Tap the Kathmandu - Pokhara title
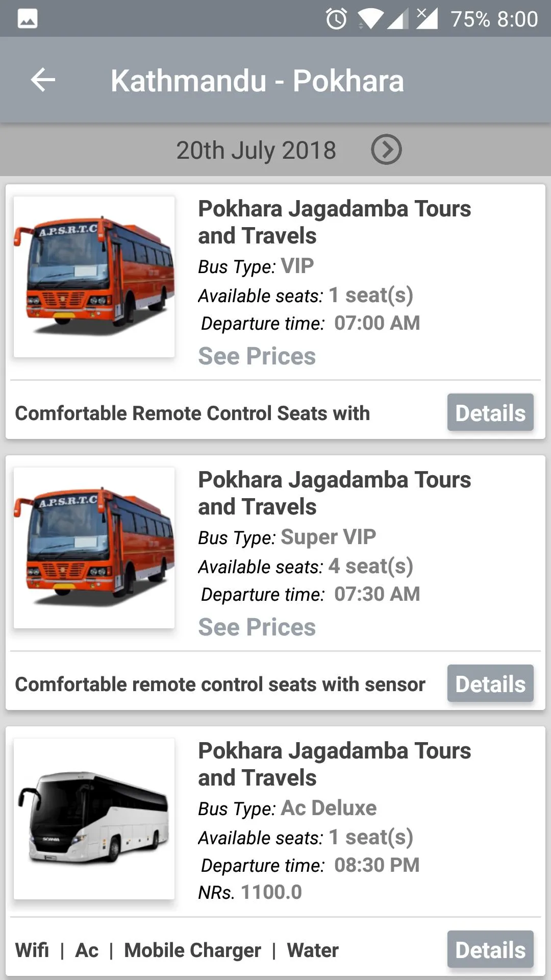The image size is (551, 980). point(257,81)
